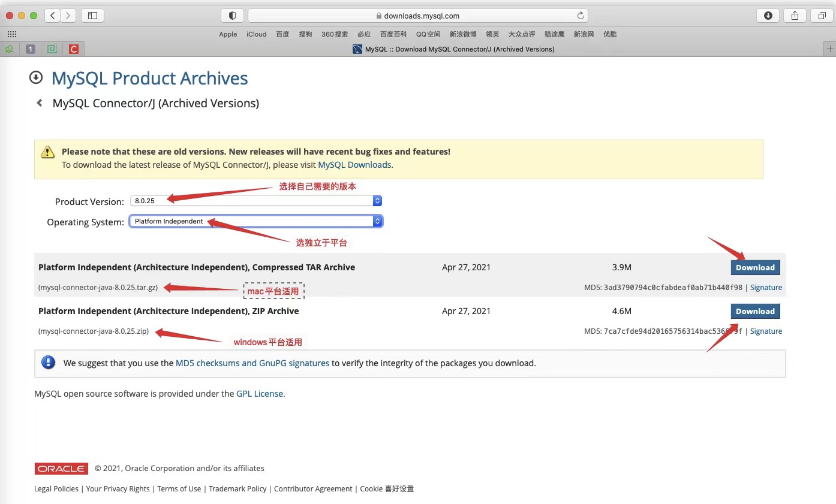The image size is (836, 504).
Task: Open the Share menu icon
Action: point(795,16)
